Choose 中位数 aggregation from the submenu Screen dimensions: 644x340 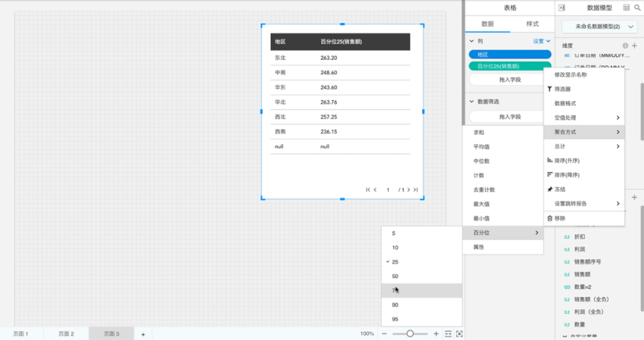482,161
